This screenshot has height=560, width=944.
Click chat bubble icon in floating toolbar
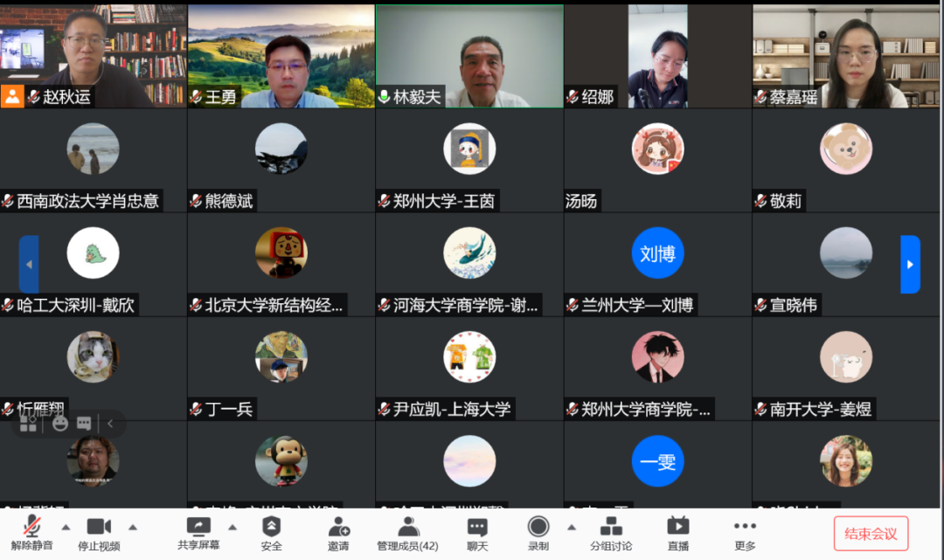tap(84, 424)
